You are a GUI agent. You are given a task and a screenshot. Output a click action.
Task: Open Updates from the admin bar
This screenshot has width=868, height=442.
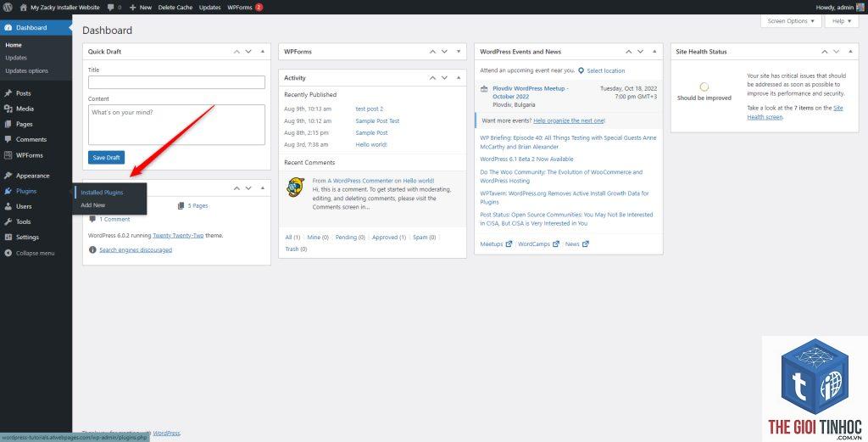pyautogui.click(x=210, y=7)
